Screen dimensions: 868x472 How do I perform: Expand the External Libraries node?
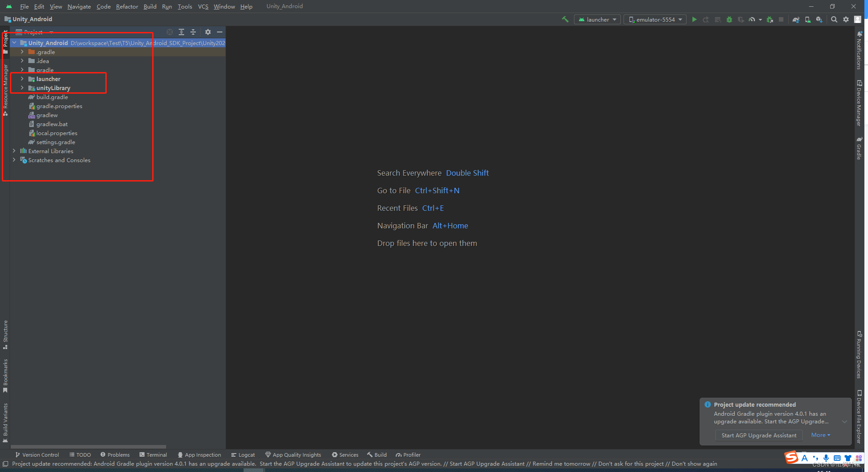(x=14, y=151)
